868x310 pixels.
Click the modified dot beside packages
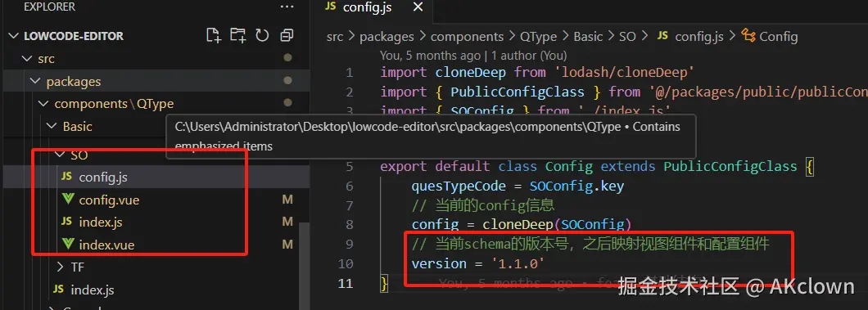[x=287, y=81]
